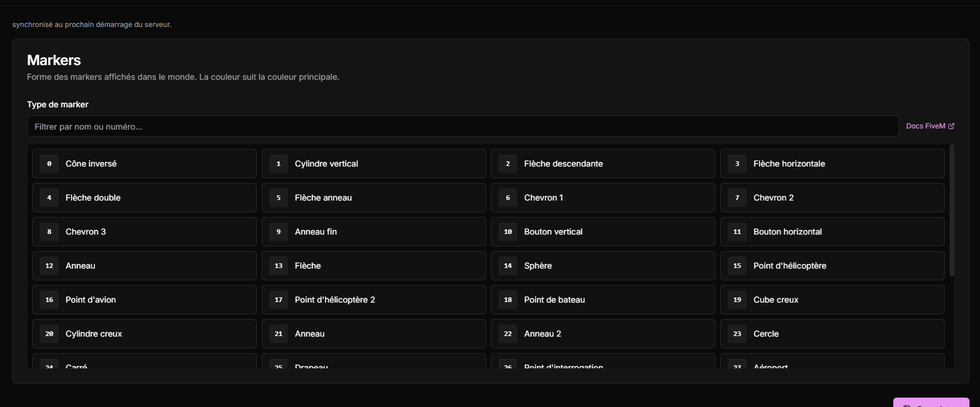Image resolution: width=980 pixels, height=407 pixels.
Task: Pick the Chevron 2 marker type
Action: [x=832, y=198]
